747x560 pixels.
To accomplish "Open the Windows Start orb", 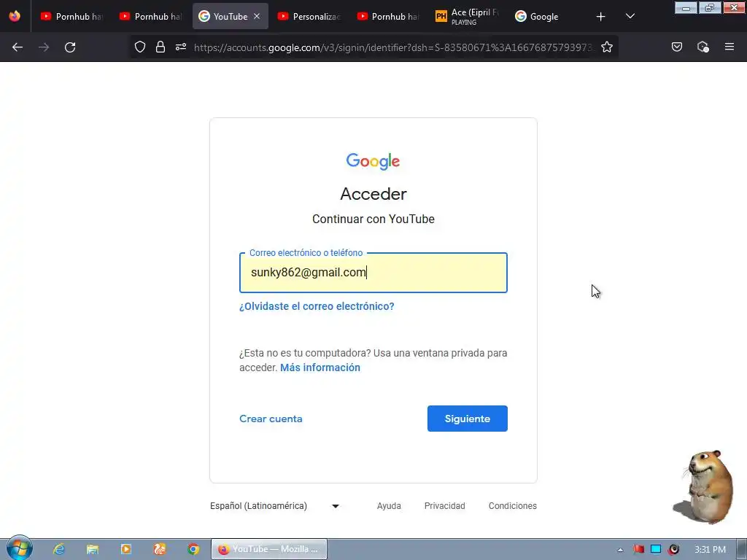I will pyautogui.click(x=19, y=548).
